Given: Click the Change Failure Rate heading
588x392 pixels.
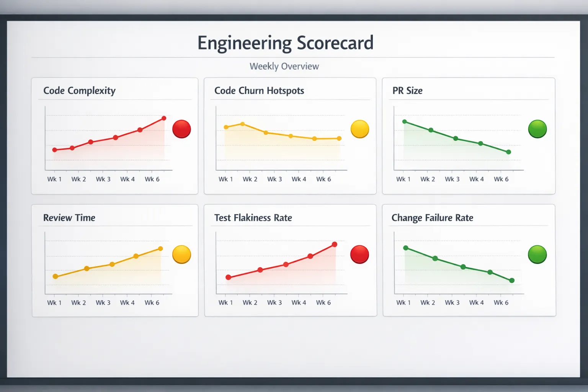Looking at the screenshot, I should click(x=432, y=218).
